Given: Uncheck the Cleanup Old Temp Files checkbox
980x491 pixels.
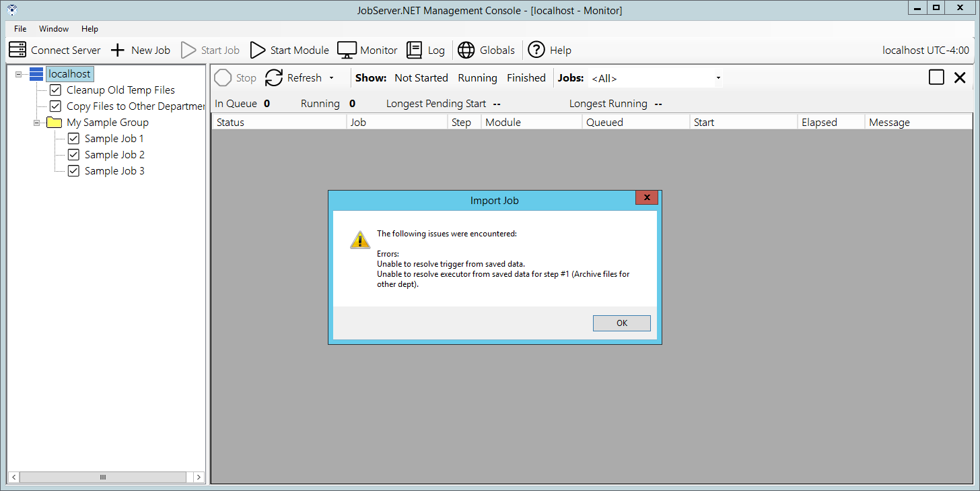Looking at the screenshot, I should (x=55, y=90).
